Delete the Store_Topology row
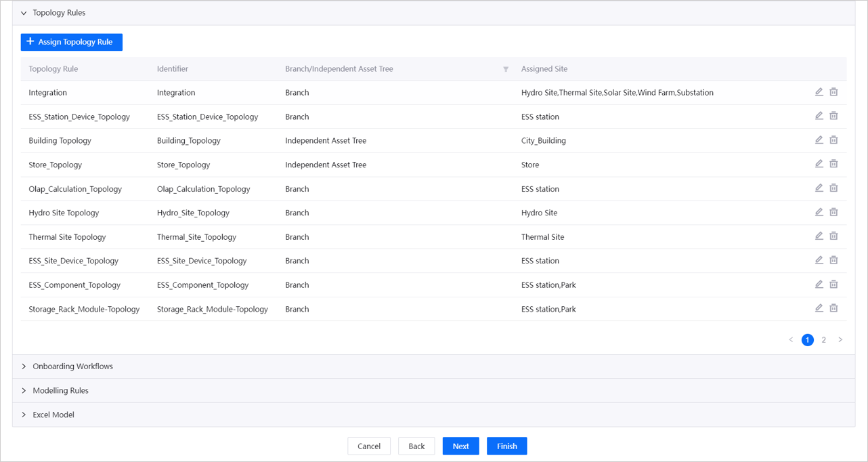Screen dimensions: 868x462 (833, 164)
